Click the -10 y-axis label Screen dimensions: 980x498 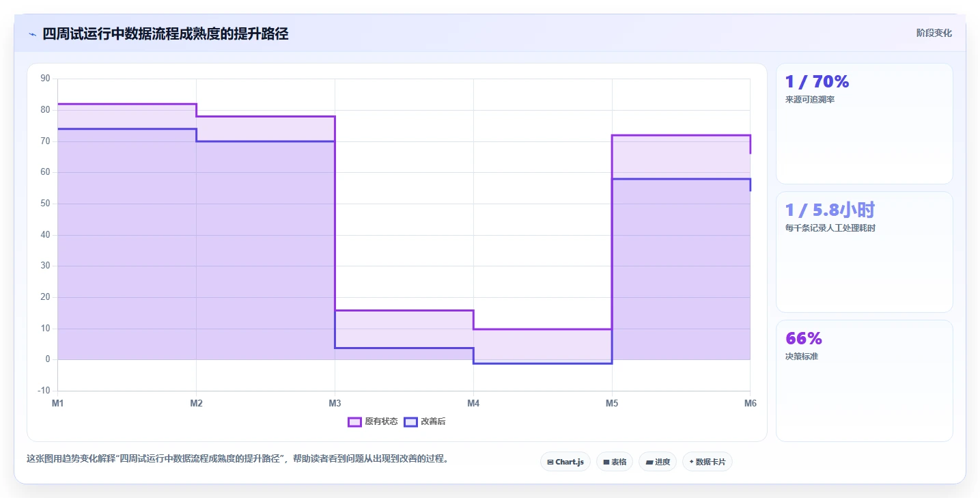tap(44, 391)
